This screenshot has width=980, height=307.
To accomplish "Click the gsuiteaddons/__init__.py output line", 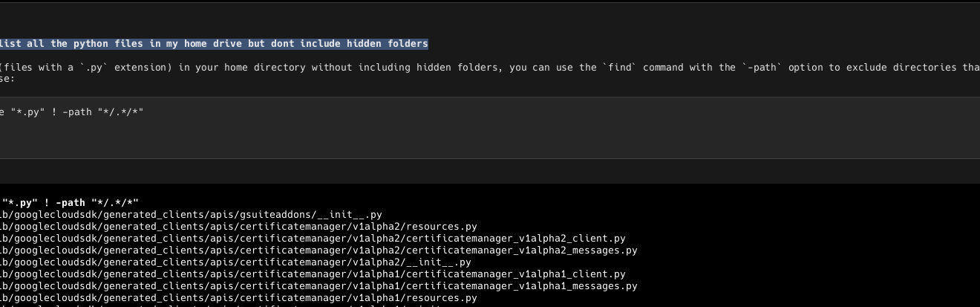I will 191,215.
